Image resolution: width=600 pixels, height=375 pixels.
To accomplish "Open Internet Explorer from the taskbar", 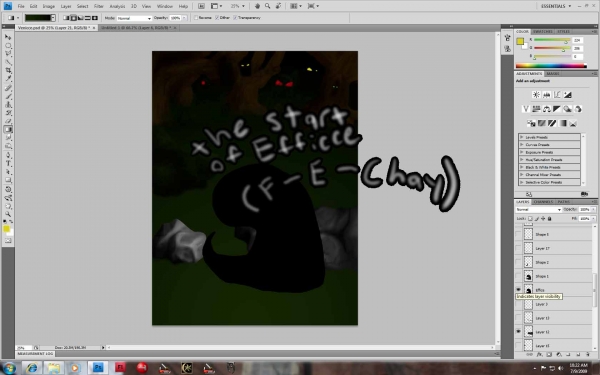I will pos(32,368).
